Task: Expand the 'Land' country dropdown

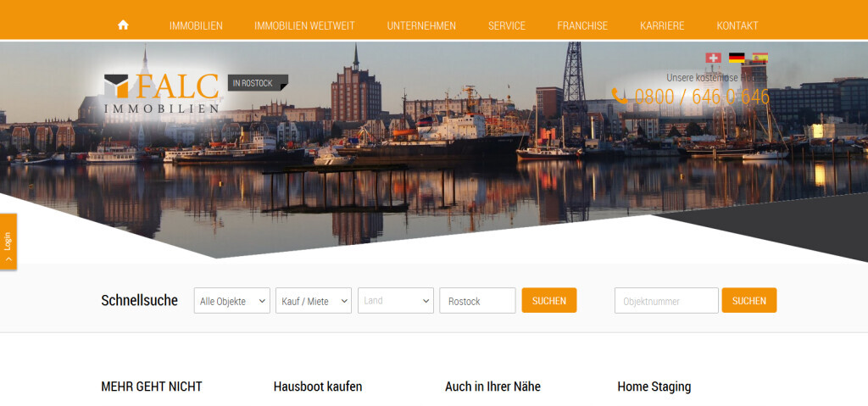Action: point(395,301)
